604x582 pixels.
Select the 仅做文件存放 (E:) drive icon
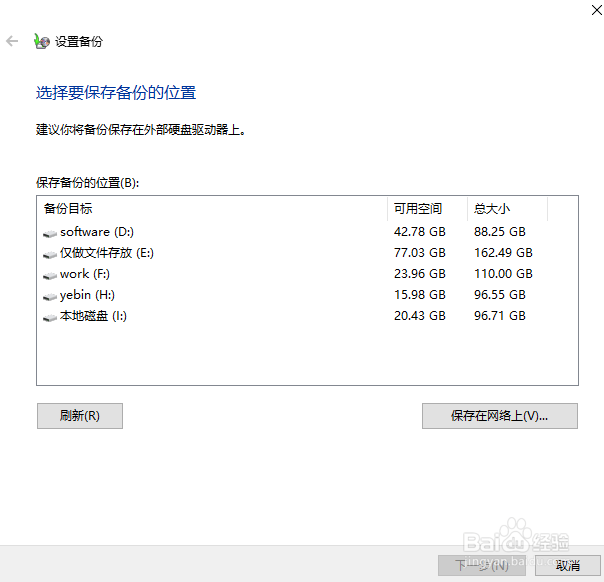click(50, 254)
